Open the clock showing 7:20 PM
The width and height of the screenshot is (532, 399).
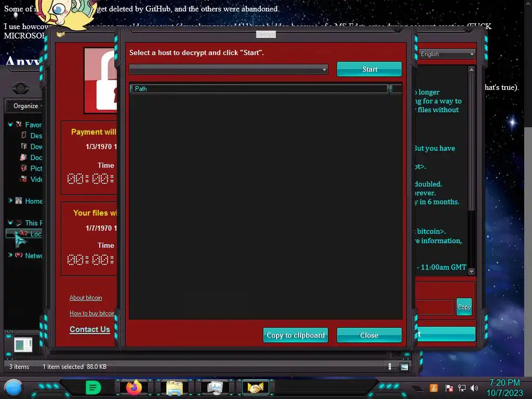[x=504, y=388]
